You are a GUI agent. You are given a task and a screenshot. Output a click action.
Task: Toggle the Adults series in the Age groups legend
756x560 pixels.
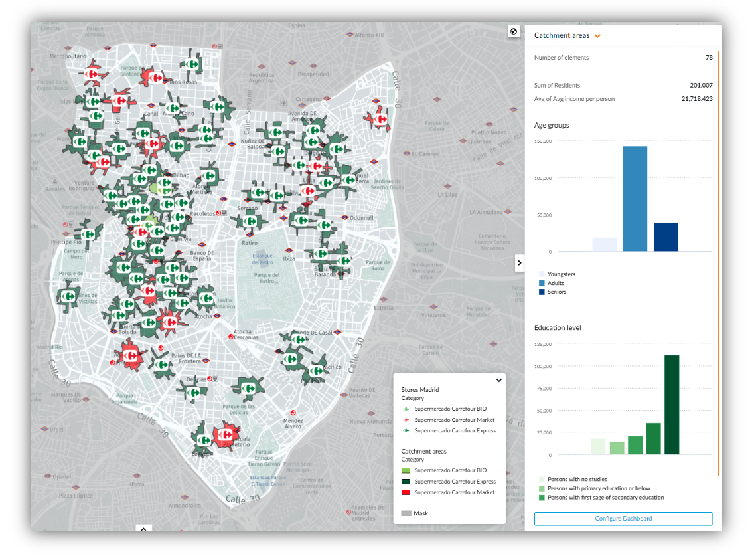click(552, 283)
